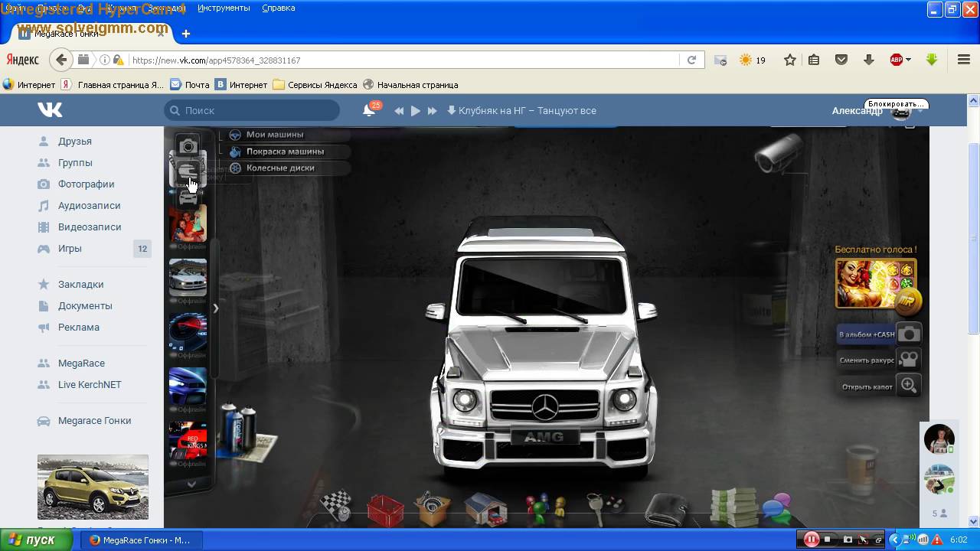The image size is (980, 551).
Task: Click the browser address bar
Action: coord(403,60)
